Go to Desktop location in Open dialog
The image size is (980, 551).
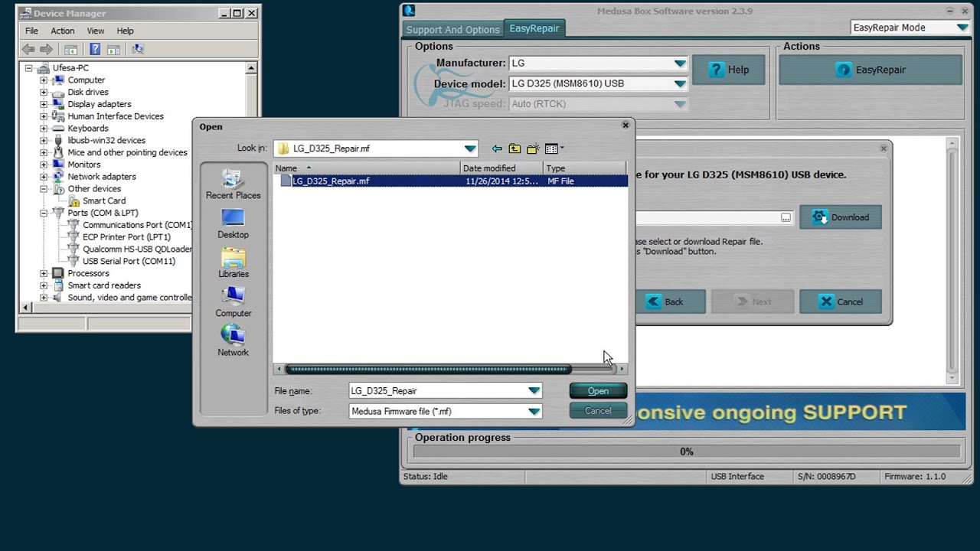(x=233, y=223)
